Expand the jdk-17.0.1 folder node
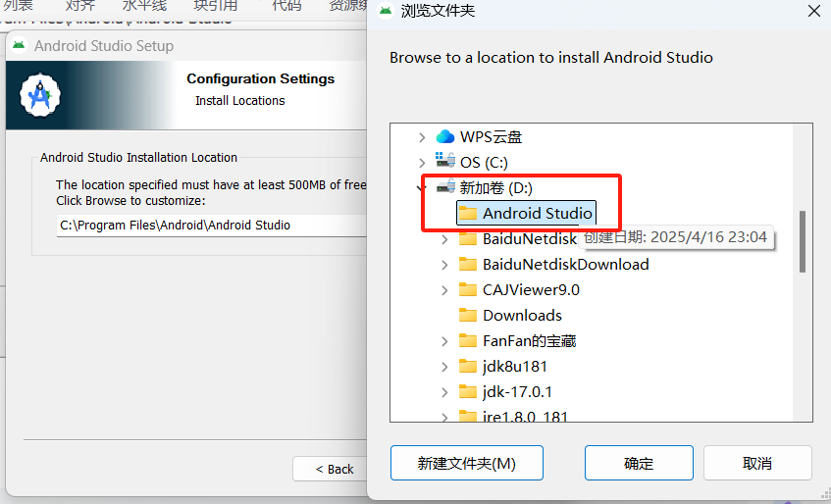 coord(444,392)
